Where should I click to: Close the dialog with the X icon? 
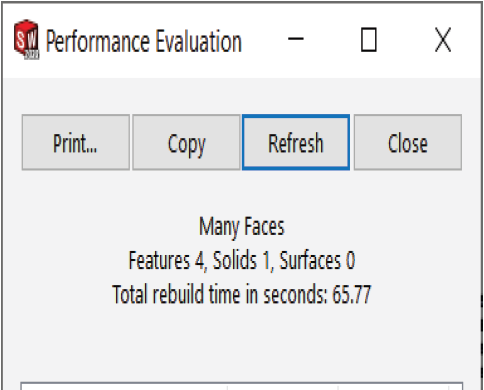pos(443,40)
